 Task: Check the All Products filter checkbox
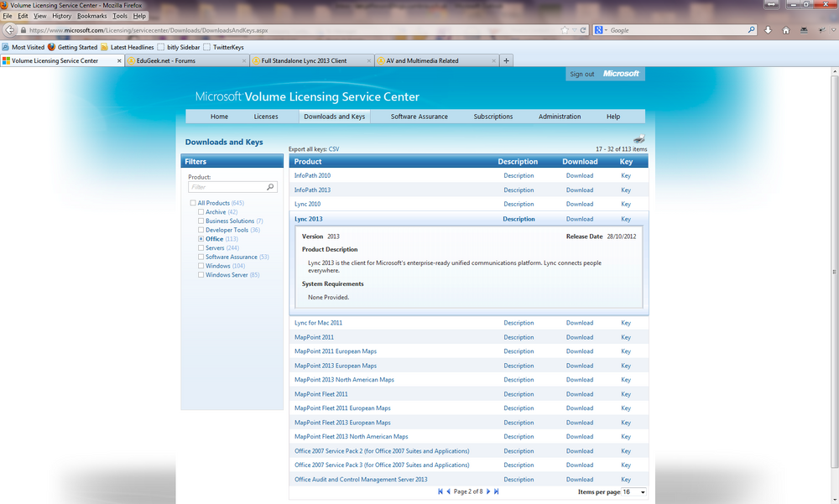[193, 203]
